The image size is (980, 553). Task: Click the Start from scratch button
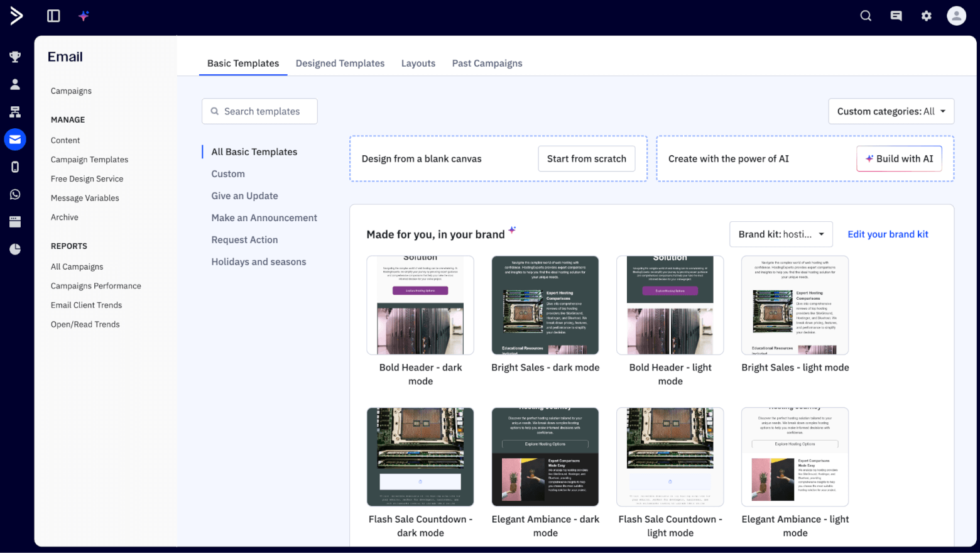click(x=586, y=158)
